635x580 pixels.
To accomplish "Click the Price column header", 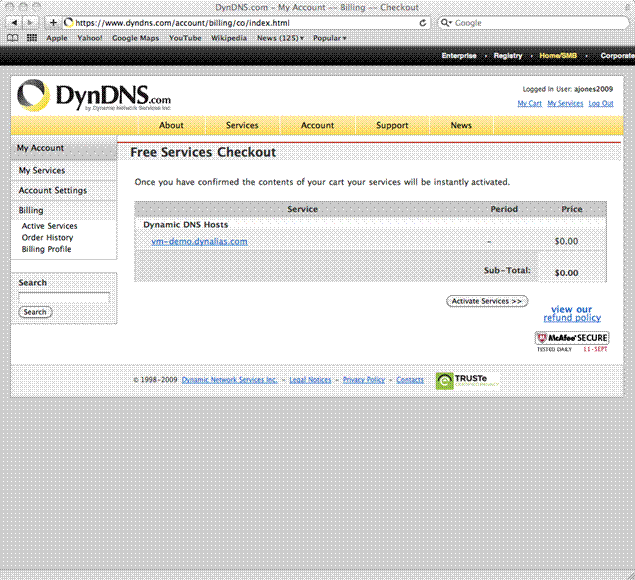I will tap(572, 209).
